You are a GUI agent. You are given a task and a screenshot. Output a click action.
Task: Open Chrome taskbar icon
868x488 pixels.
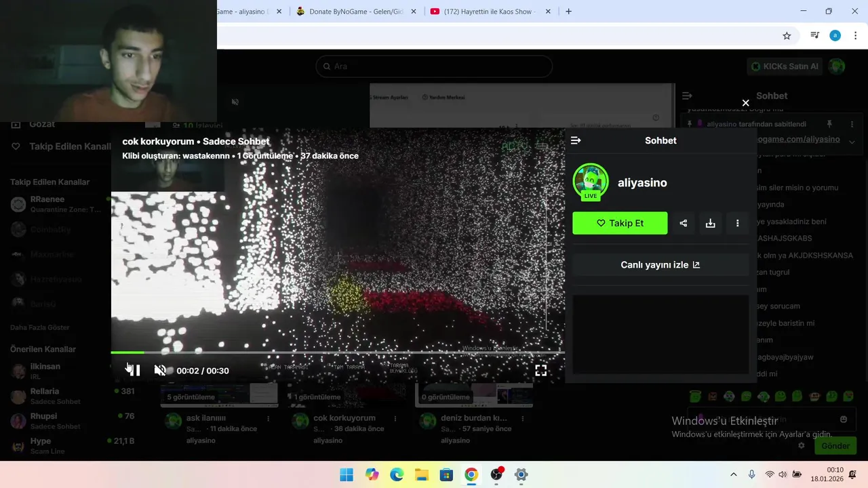tap(471, 474)
